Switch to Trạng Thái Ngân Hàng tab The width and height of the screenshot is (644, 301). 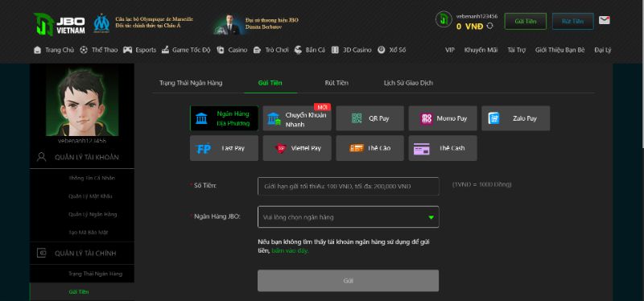(191, 83)
